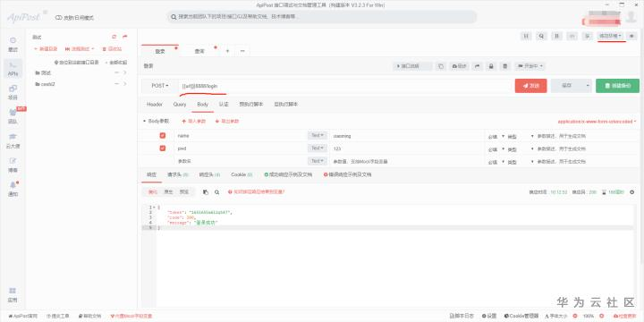
Task: Click the more tabs ellipsis icon
Action: click(242, 51)
